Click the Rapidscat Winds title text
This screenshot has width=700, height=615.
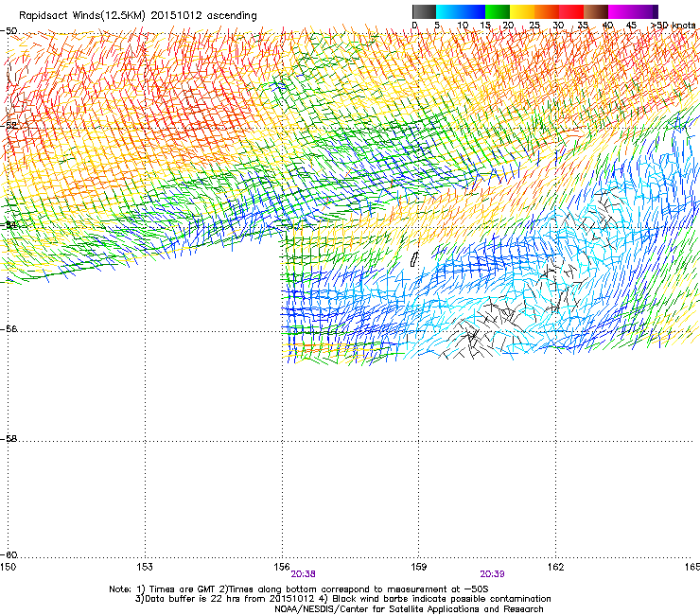pos(138,16)
